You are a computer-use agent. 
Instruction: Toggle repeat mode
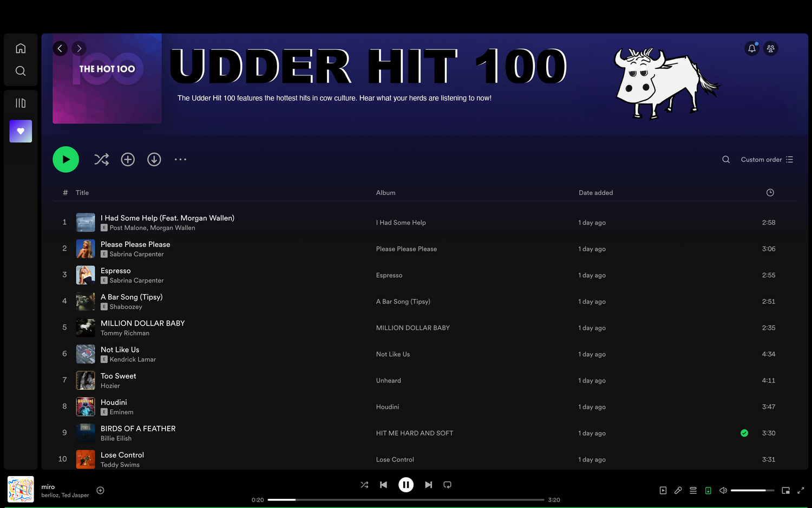click(x=447, y=485)
